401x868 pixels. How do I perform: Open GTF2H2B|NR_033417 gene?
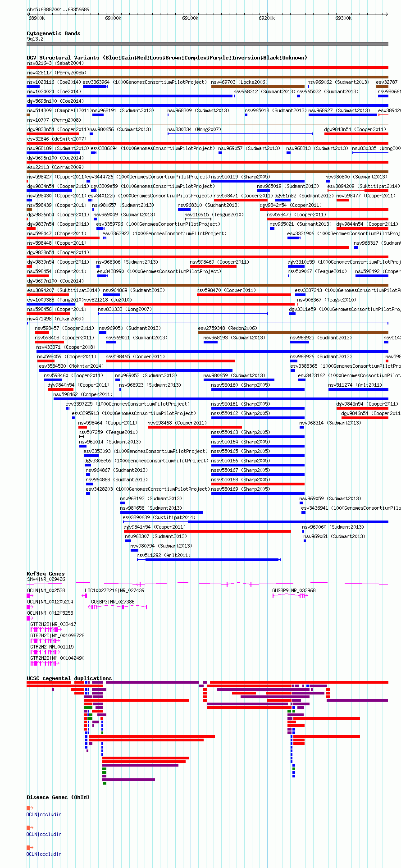pos(53,624)
